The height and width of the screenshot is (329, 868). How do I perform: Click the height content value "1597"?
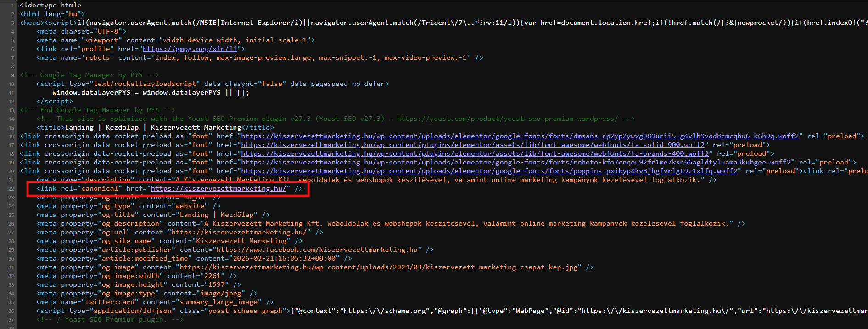coord(217,284)
